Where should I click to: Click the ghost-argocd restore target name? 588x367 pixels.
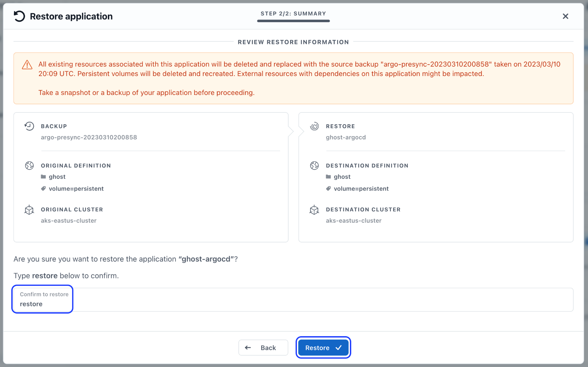coord(346,137)
